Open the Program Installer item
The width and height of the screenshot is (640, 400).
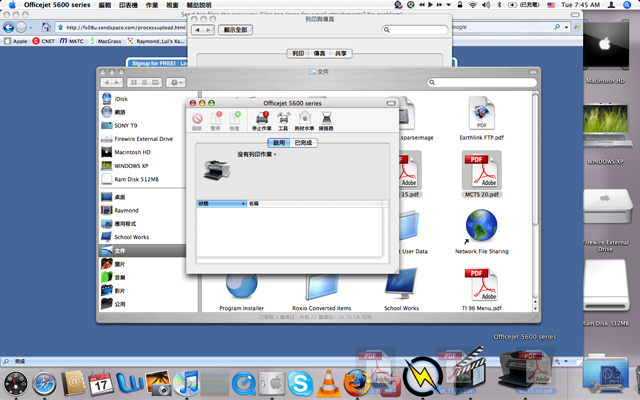point(242,291)
